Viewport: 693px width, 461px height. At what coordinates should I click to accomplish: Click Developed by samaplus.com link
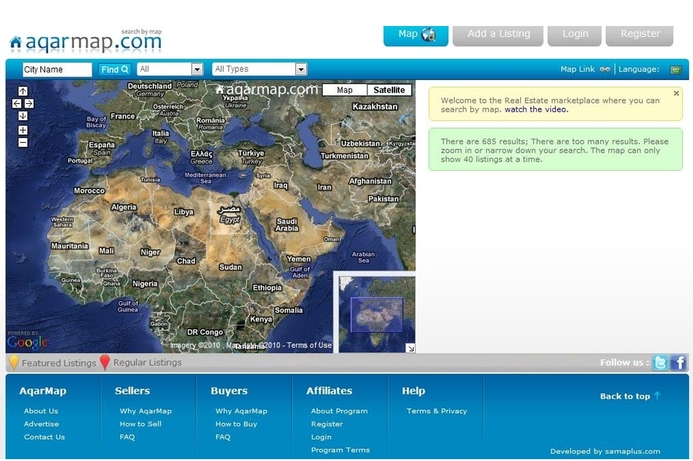(x=605, y=451)
